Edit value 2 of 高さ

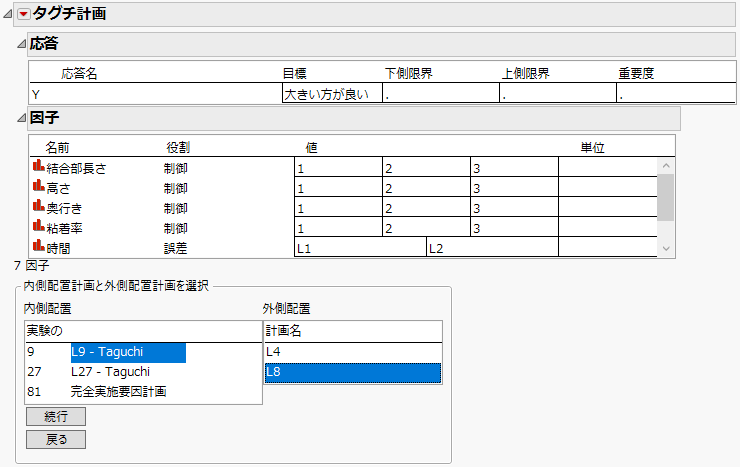426,187
